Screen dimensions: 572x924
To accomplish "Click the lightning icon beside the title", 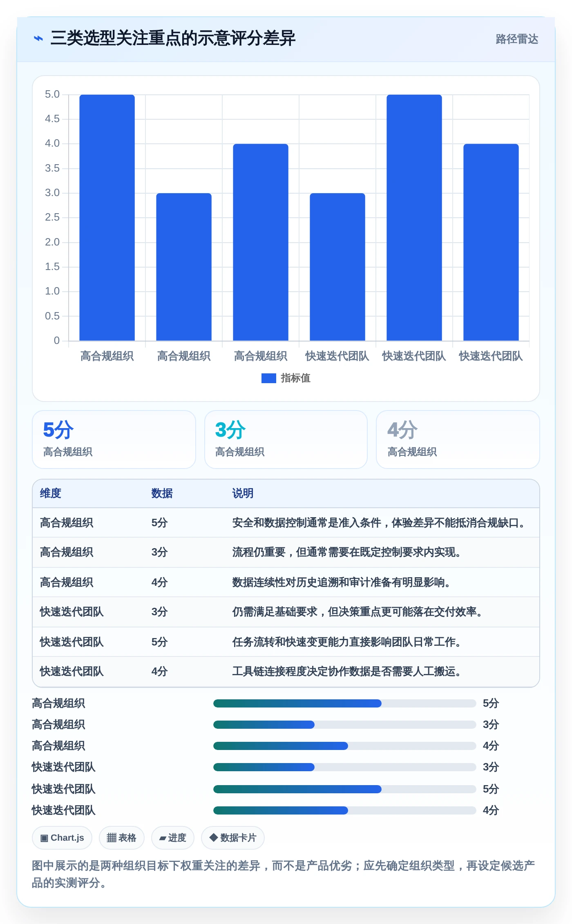I will 38,38.
